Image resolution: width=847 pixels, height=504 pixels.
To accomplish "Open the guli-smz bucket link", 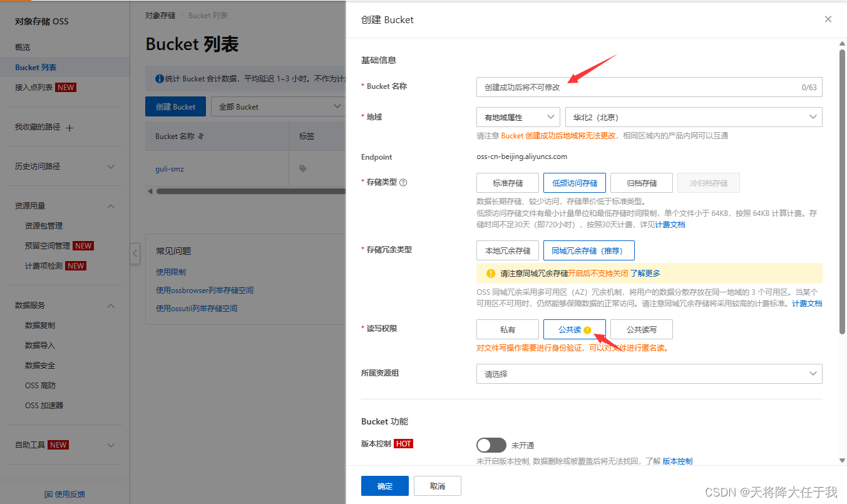I will [x=170, y=169].
